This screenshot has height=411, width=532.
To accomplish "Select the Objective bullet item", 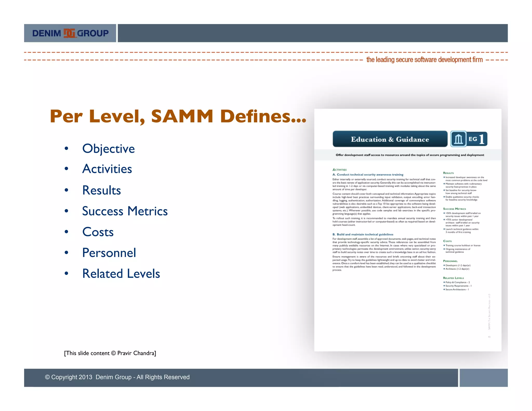I will [108, 149].
